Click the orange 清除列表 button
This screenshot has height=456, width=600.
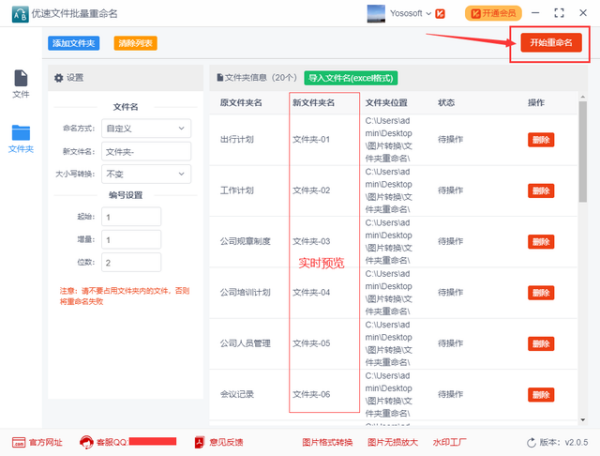point(134,43)
